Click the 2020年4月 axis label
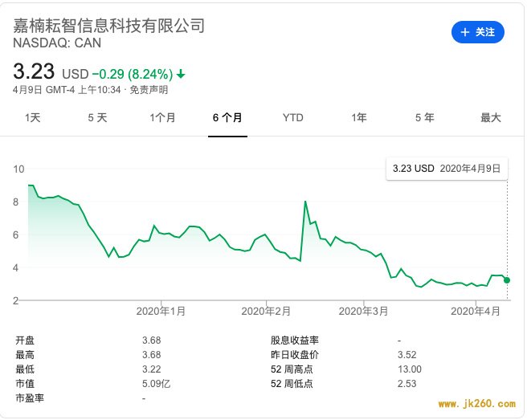The height and width of the screenshot is (420, 527). point(476,311)
